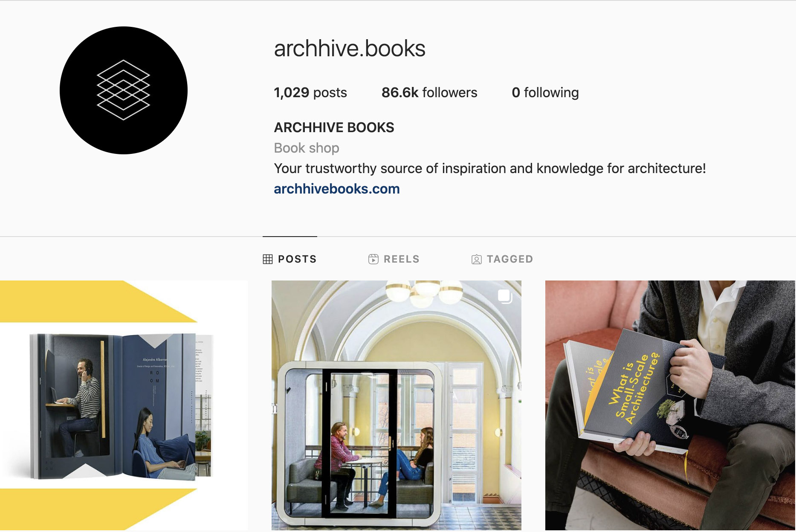Click the ARCHHIVE BOOKS display name
Image resolution: width=796 pixels, height=532 pixels.
334,127
